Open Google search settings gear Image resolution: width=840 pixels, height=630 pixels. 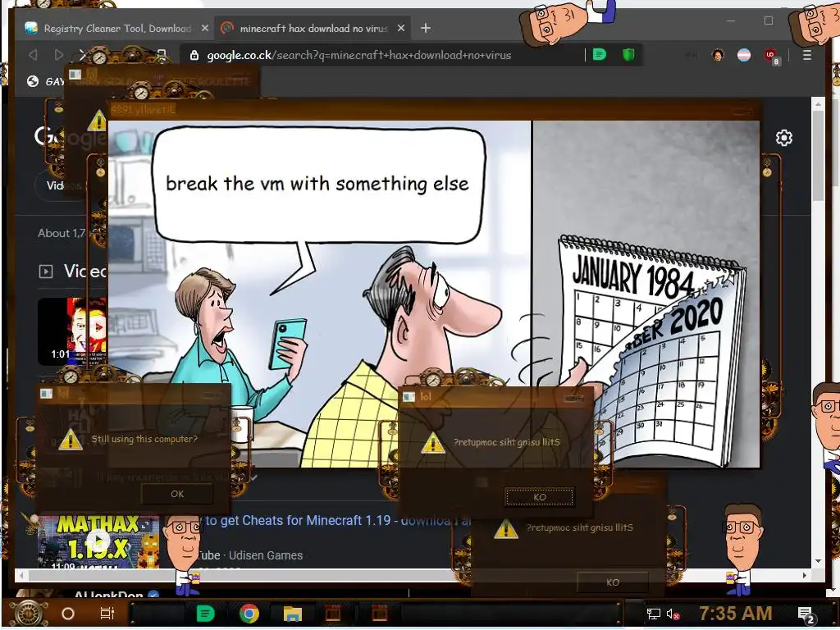pyautogui.click(x=783, y=138)
